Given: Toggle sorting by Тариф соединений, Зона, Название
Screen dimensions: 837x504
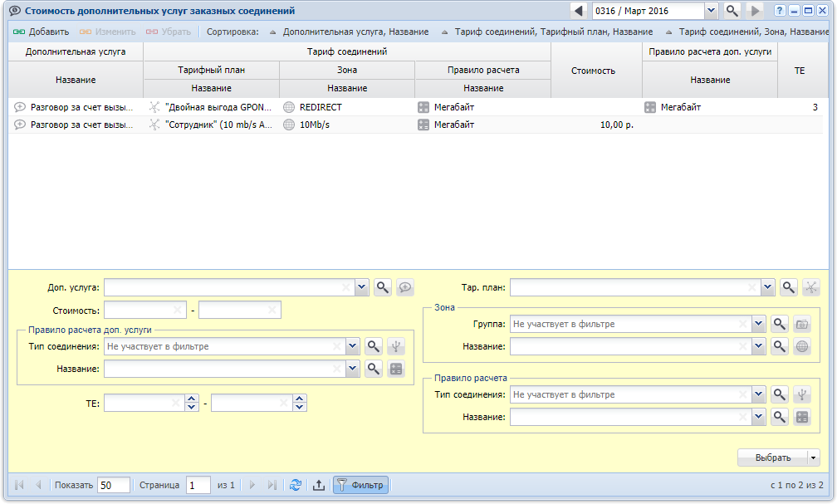Looking at the screenshot, I should pyautogui.click(x=746, y=32).
